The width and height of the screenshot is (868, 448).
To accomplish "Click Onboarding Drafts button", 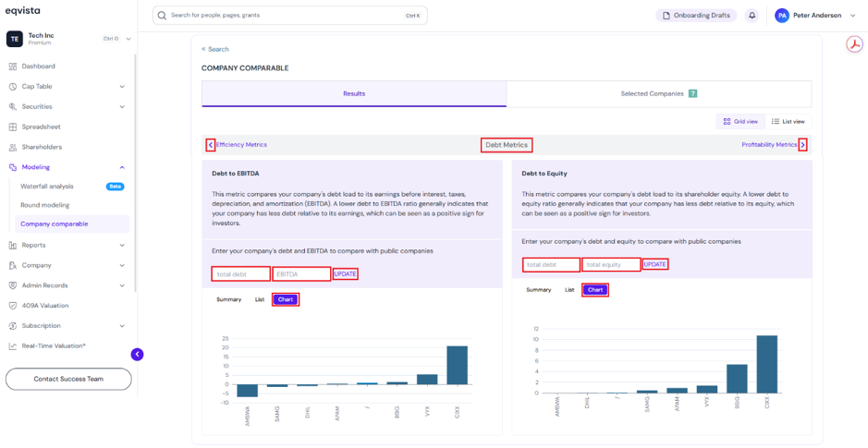I will (696, 16).
